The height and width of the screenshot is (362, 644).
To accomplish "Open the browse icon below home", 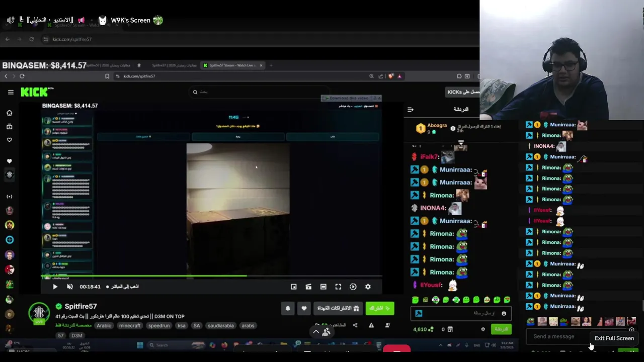I will (x=9, y=126).
